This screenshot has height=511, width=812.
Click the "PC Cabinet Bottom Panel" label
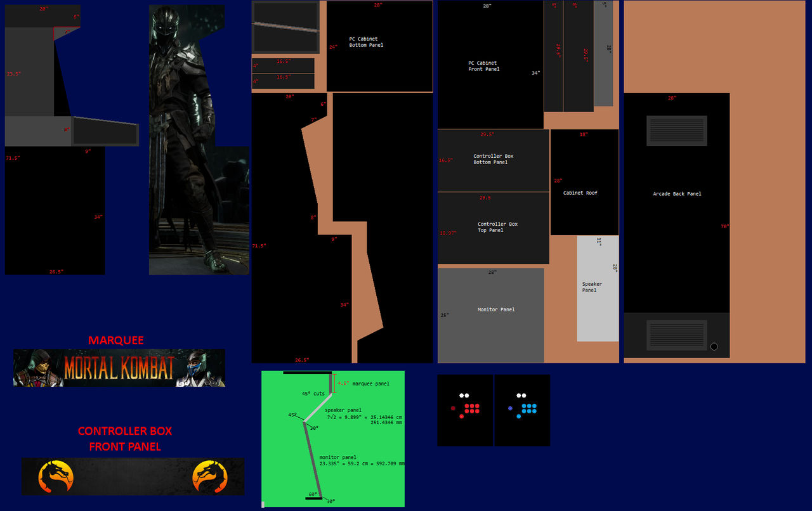point(366,42)
